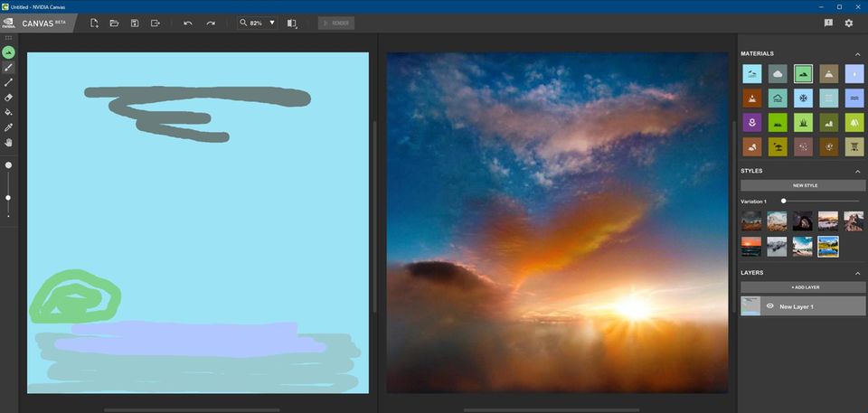Click the left toolbar's dotted grip handle
The width and height of the screenshot is (868, 413).
8,38
